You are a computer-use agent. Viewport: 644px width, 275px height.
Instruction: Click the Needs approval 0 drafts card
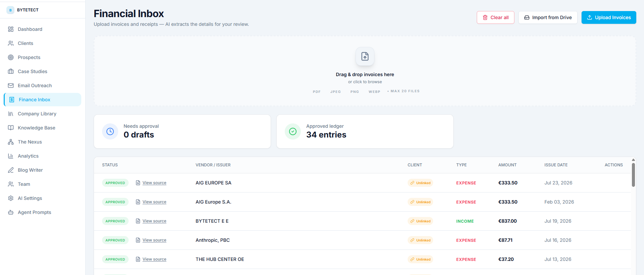182,131
